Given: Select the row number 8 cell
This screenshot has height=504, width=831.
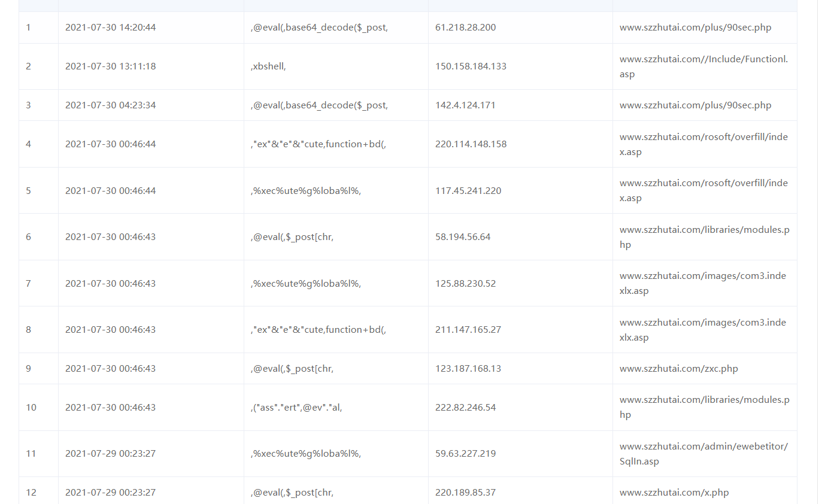Looking at the screenshot, I should (x=28, y=330).
